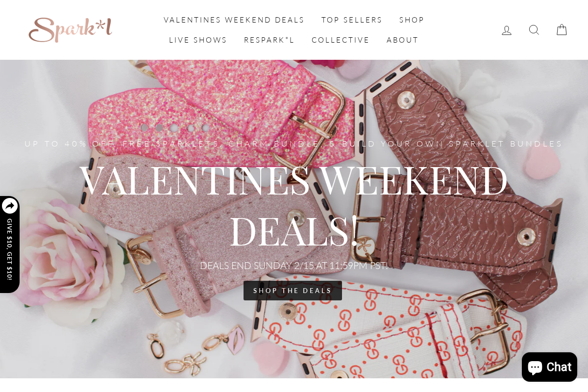This screenshot has height=392, width=588.
Task: Open the shopping cart bag icon
Action: pos(562,30)
